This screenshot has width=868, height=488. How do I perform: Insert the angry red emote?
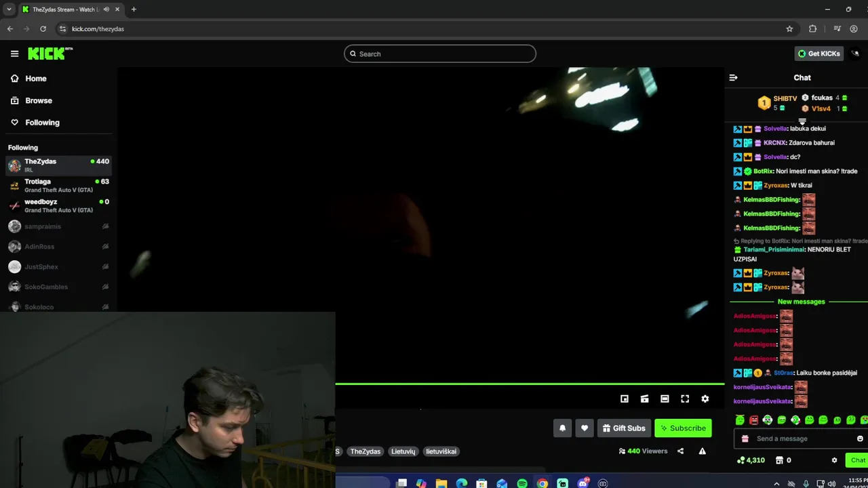click(x=753, y=420)
